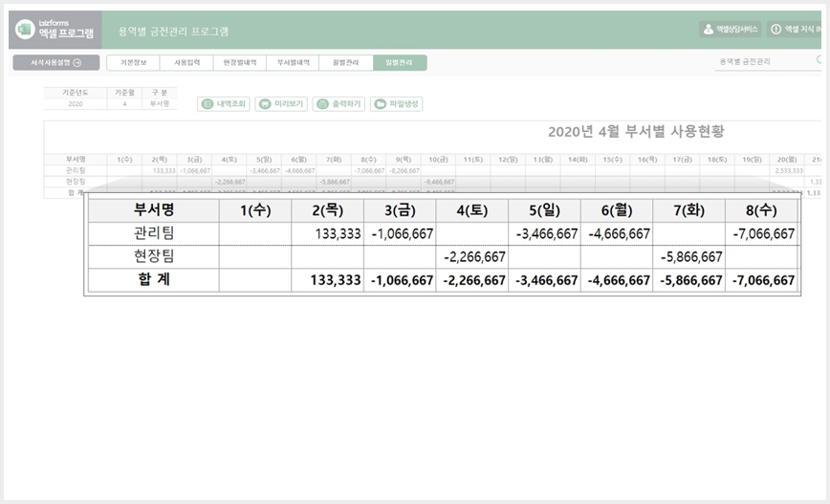Click the 기준년도 2020 value cell
Image resolution: width=830 pixels, height=504 pixels.
pyautogui.click(x=76, y=103)
